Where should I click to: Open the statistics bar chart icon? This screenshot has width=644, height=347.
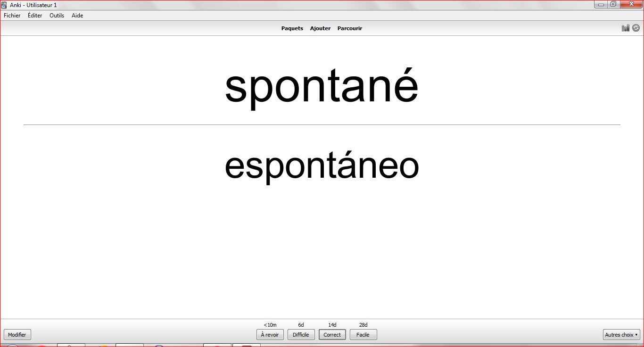(x=626, y=28)
